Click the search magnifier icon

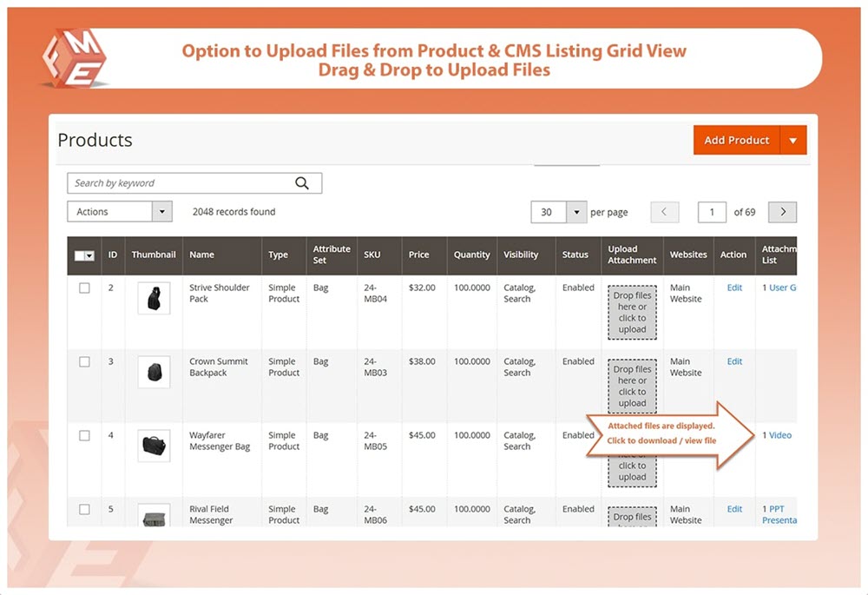click(301, 183)
